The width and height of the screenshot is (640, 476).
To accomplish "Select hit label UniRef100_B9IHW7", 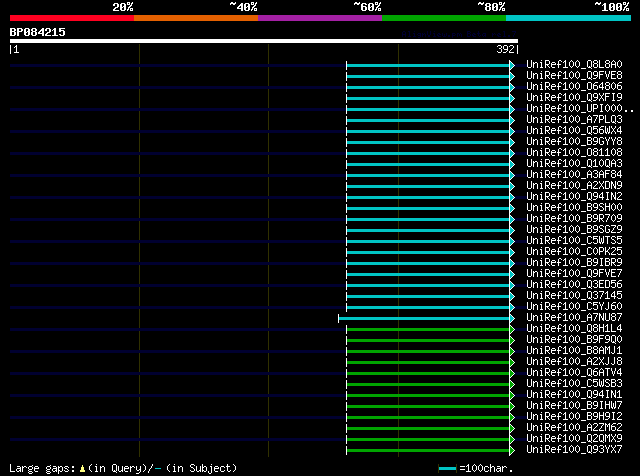I will [x=574, y=406].
